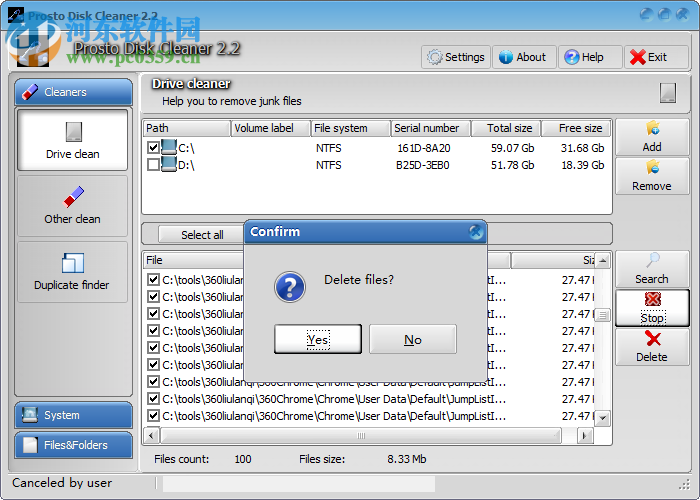Click the file list scroll down arrow
The height and width of the screenshot is (500, 700).
click(x=602, y=418)
